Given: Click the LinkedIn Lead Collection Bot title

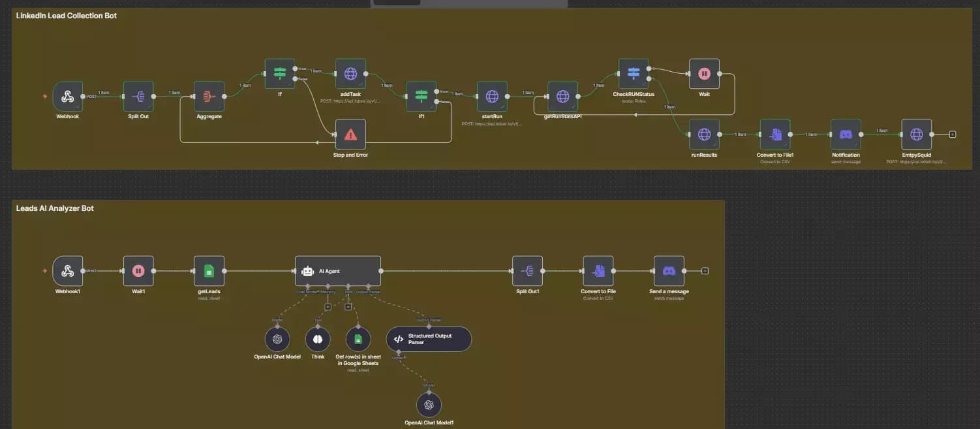Looking at the screenshot, I should coord(65,15).
